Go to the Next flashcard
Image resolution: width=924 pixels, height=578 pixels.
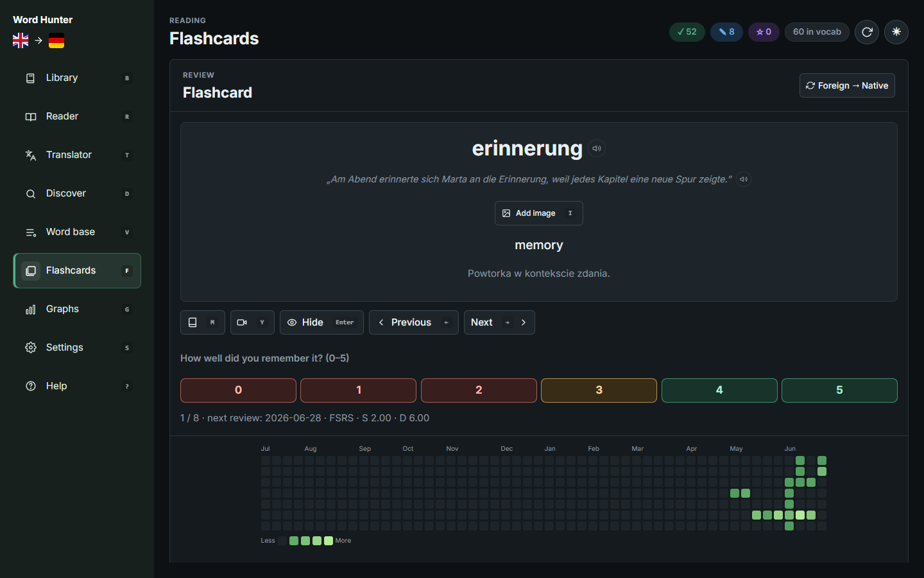pos(499,322)
